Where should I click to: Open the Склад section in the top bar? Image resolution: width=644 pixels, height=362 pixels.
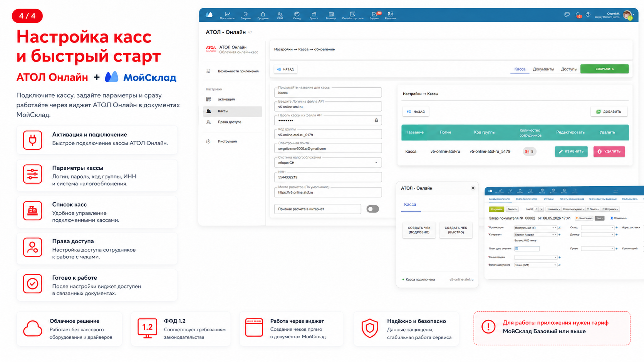(297, 15)
